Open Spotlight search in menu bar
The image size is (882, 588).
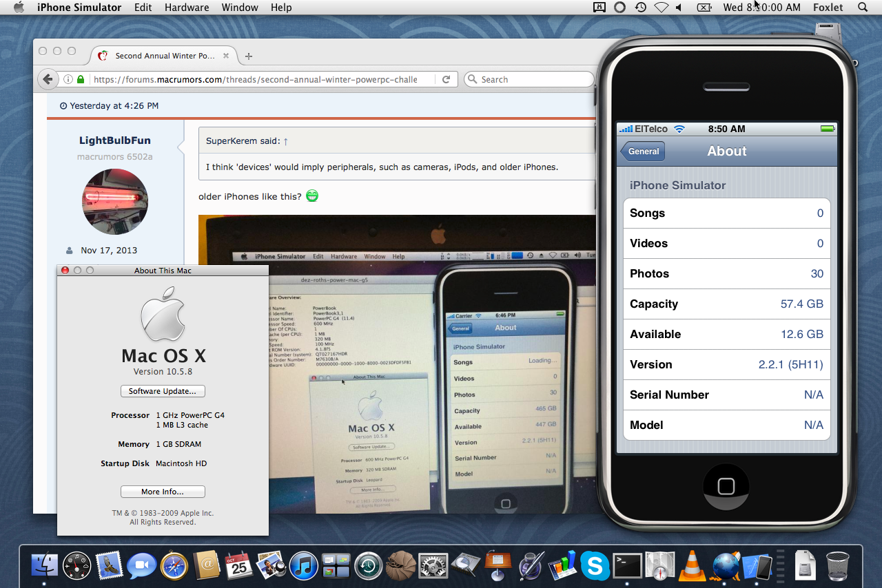[863, 8]
